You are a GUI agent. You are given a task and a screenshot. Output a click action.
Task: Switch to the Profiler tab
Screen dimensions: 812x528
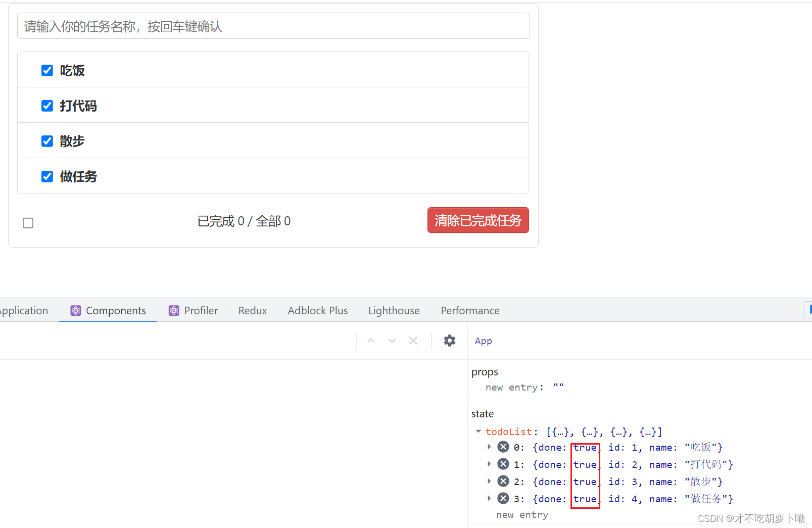(x=201, y=310)
